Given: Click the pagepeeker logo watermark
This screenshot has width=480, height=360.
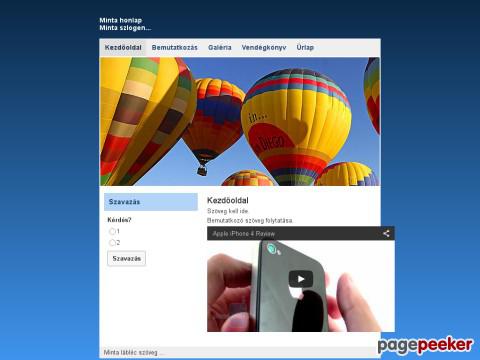Looking at the screenshot, I should 425,345.
